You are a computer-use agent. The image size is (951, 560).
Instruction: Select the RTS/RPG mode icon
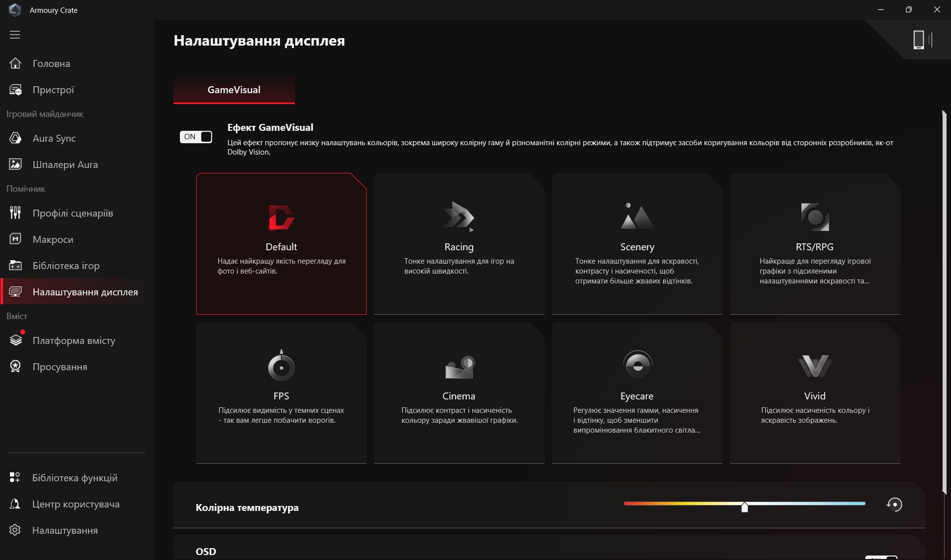coord(815,217)
